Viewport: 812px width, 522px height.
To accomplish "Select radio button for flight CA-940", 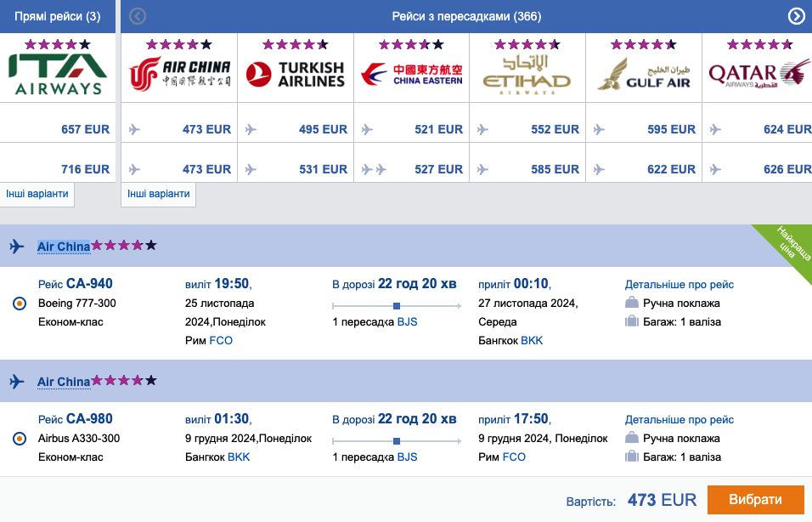I will click(20, 304).
